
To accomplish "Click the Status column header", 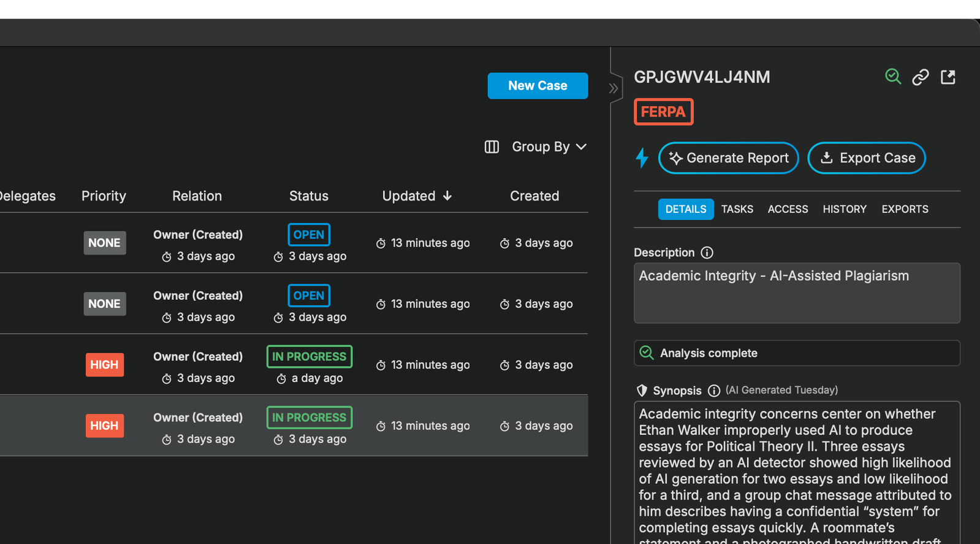I will (309, 196).
